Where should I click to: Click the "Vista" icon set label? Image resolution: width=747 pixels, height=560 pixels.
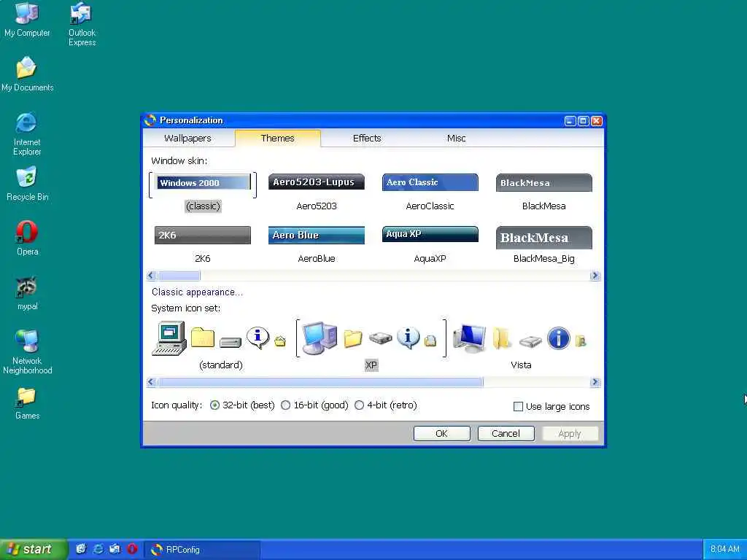click(x=521, y=365)
